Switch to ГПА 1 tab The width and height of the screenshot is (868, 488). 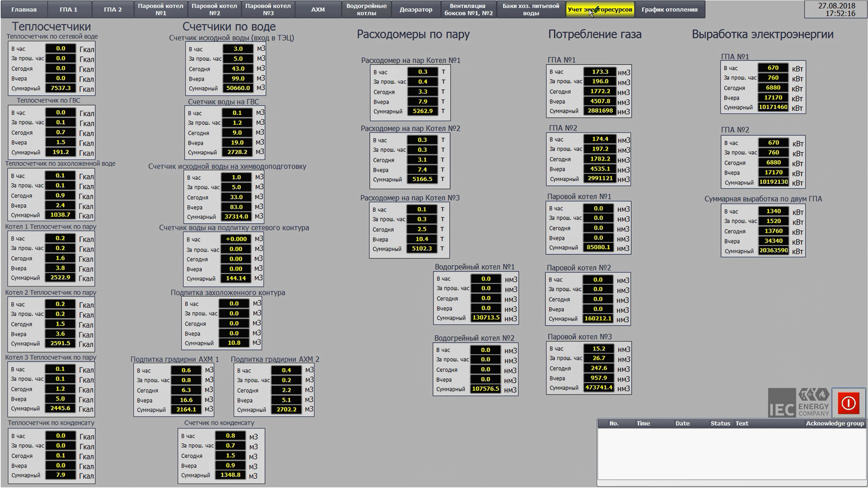(69, 9)
